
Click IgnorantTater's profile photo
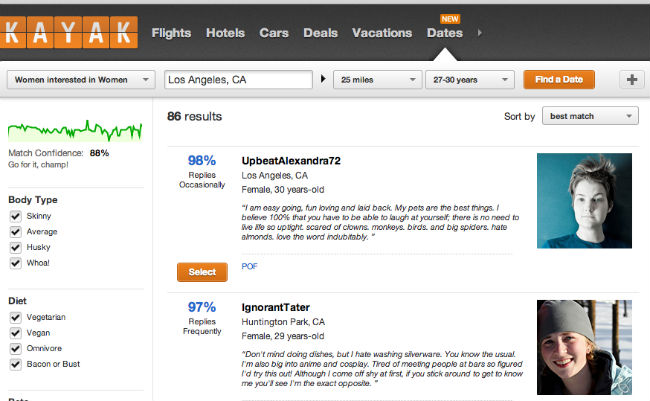pyautogui.click(x=585, y=347)
